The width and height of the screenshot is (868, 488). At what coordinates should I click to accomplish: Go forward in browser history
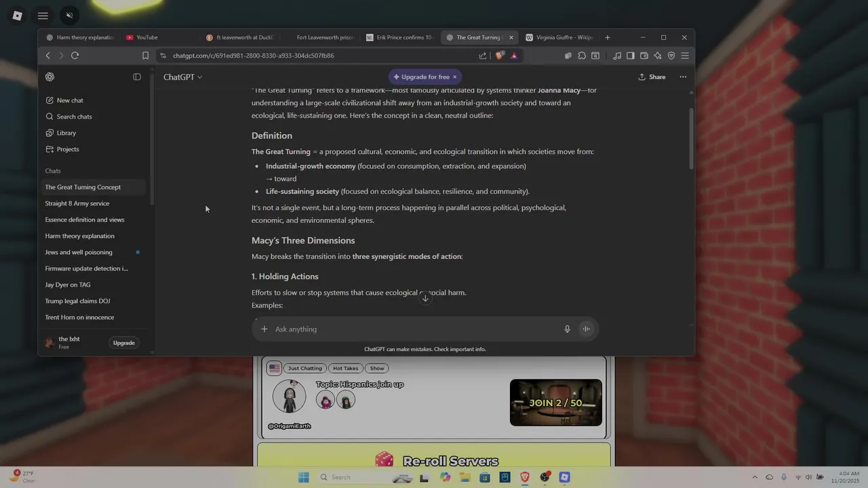(61, 56)
